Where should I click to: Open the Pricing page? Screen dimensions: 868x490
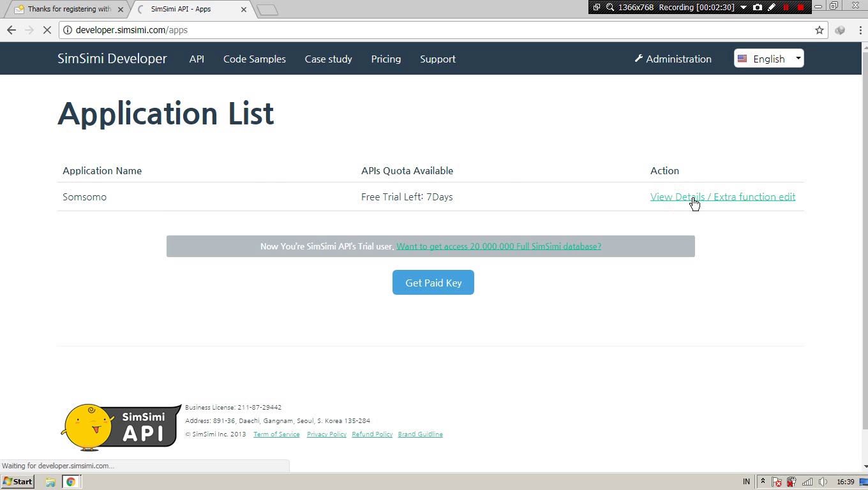[x=386, y=59]
